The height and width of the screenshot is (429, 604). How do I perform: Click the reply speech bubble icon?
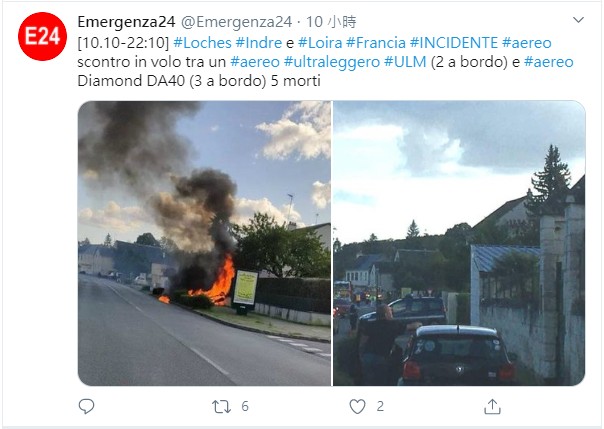click(x=86, y=406)
